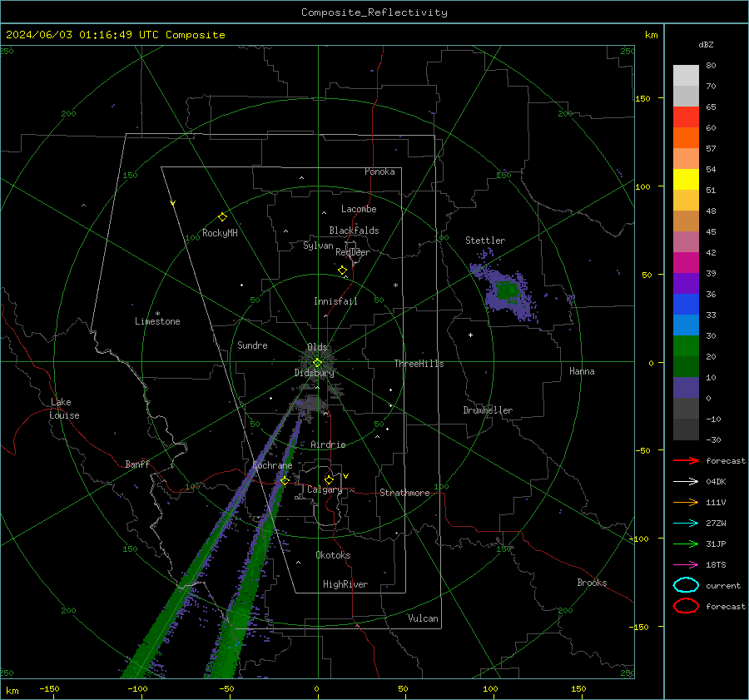Click the cyan 27ZW arrow in legend
Image resolution: width=749 pixels, height=700 pixels.
[686, 524]
